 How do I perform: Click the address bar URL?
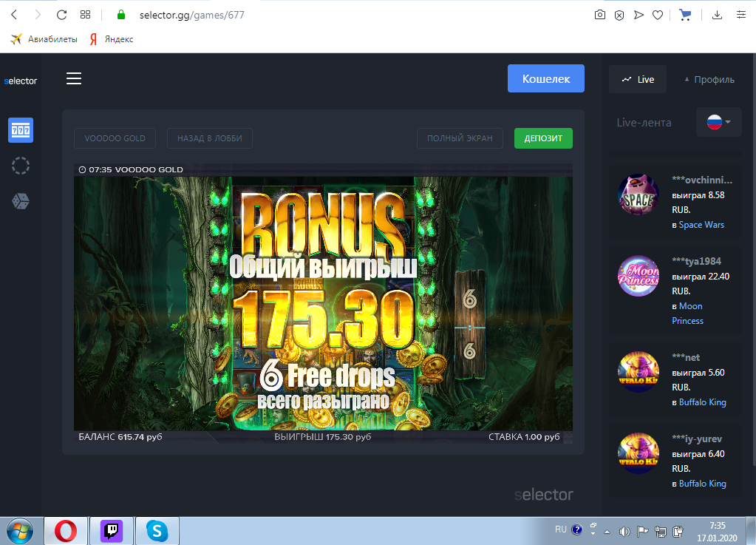(192, 15)
